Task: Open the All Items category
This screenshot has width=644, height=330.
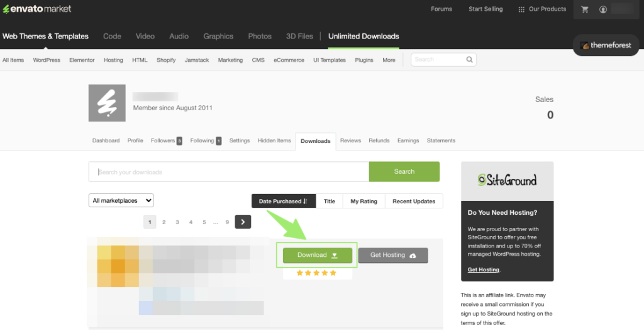Action: coord(13,60)
